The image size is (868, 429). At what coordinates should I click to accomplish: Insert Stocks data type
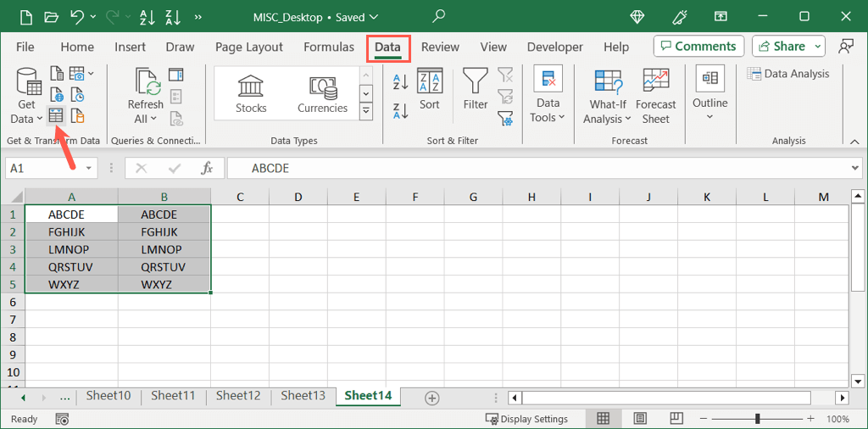(251, 93)
